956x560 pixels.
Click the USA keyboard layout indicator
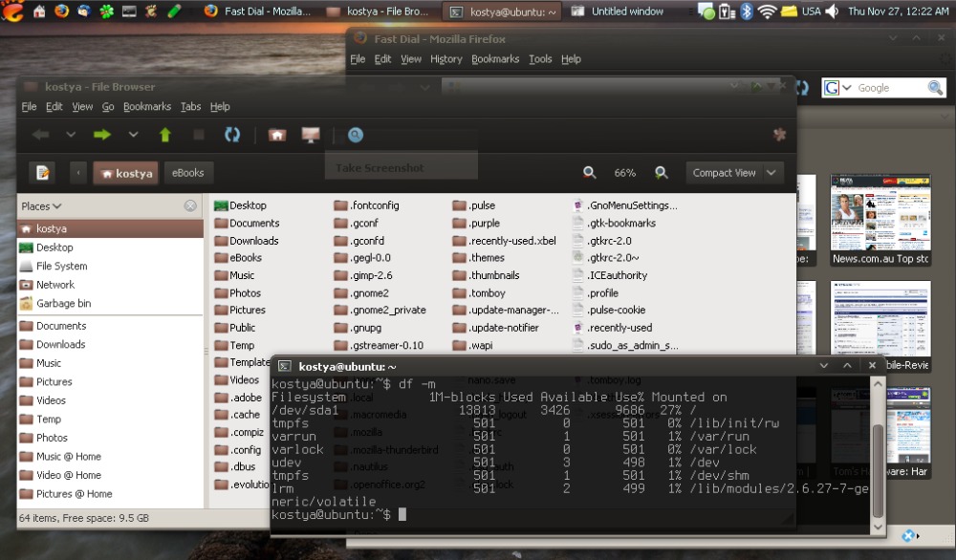[x=811, y=11]
